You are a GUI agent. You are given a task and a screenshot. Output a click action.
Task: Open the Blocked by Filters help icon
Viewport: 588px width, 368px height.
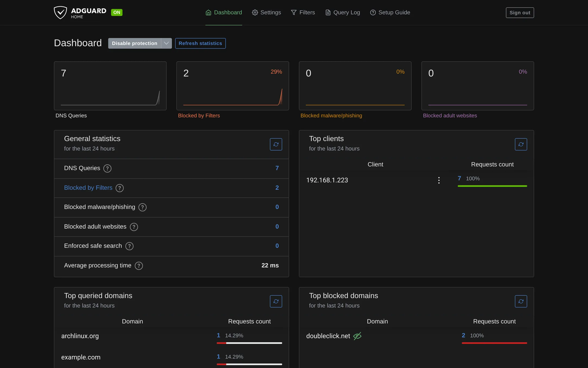(120, 188)
